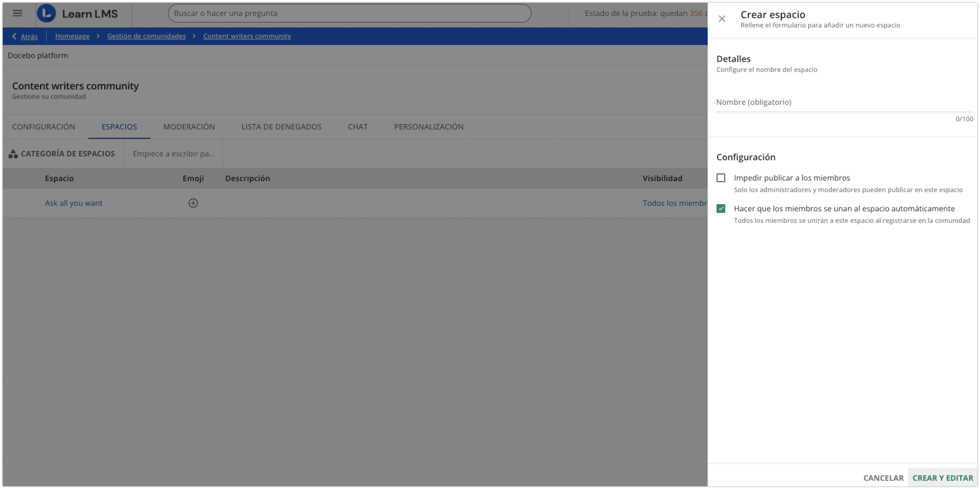Screen dimensions: 980x489
Task: Click the Learn LMS logo icon
Action: (x=46, y=13)
